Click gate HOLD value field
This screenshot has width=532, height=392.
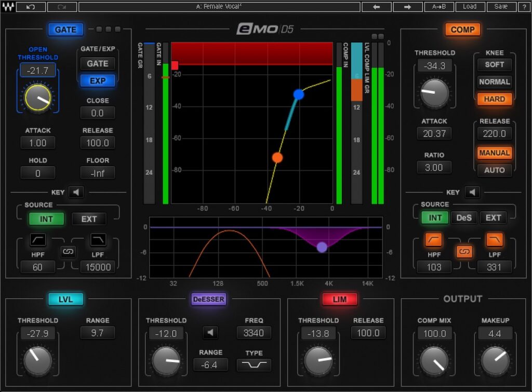point(37,173)
